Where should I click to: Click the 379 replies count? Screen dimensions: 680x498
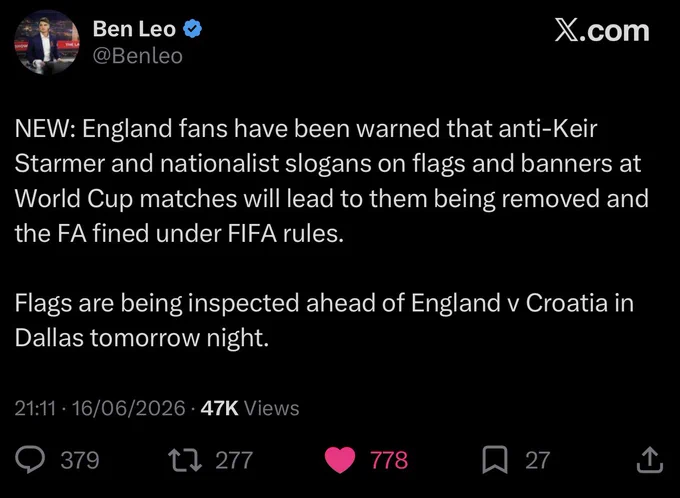[x=80, y=460]
